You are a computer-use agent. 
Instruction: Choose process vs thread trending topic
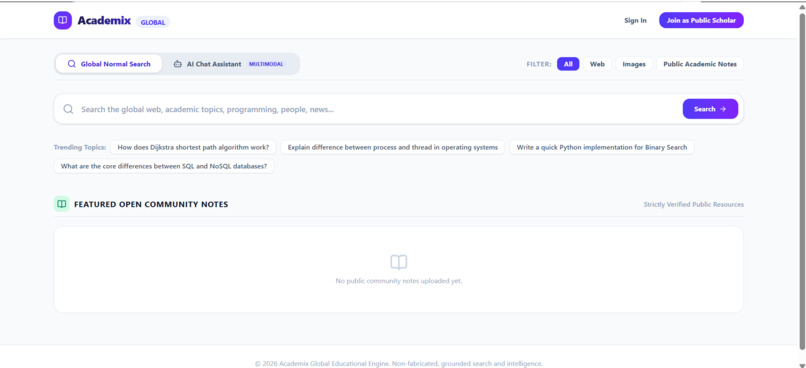pos(393,147)
